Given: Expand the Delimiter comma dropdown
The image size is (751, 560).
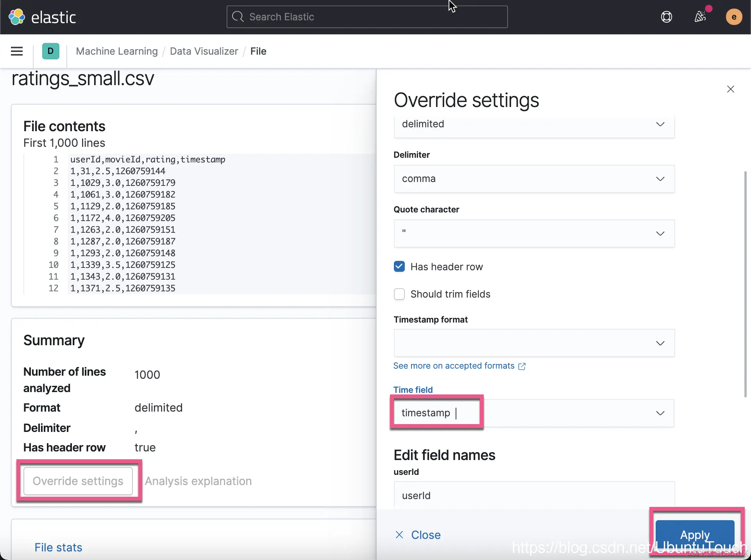Looking at the screenshot, I should coord(534,179).
